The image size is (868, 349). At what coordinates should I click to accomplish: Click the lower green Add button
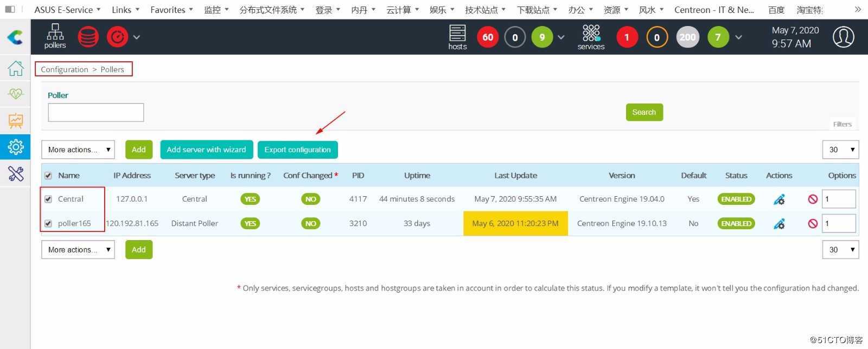coord(139,250)
